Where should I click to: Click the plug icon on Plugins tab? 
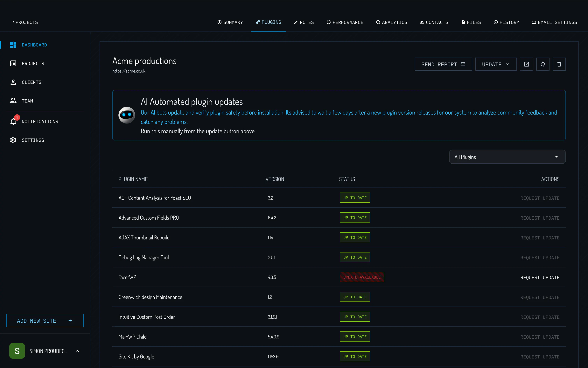[x=258, y=22]
